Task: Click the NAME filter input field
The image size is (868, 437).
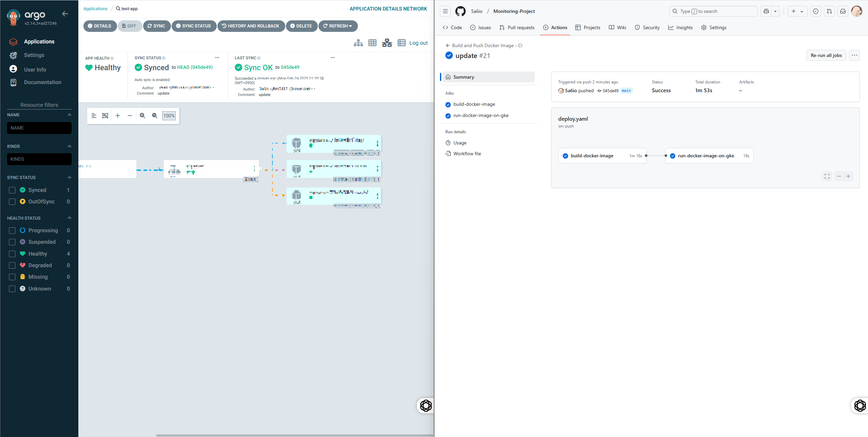Action: point(39,128)
